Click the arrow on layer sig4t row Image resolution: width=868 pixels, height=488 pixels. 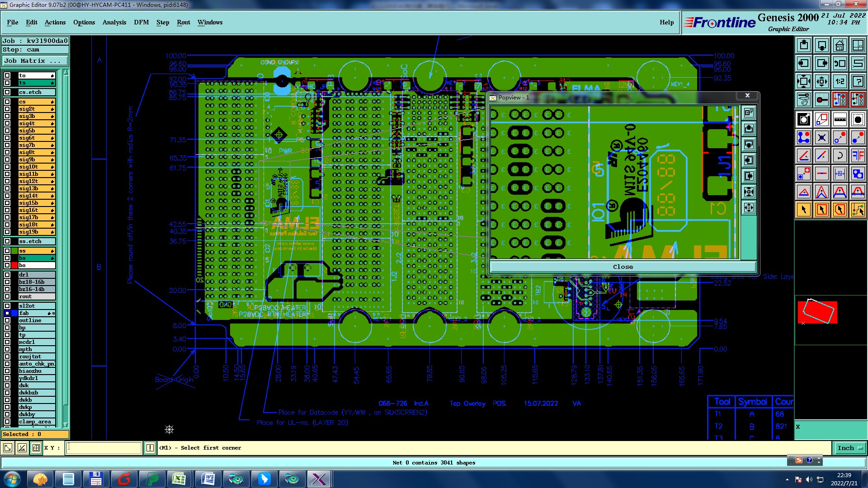tap(52, 123)
